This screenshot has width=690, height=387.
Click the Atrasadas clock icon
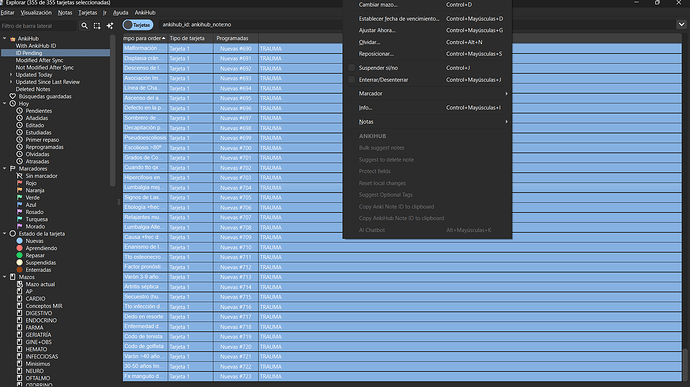click(19, 162)
